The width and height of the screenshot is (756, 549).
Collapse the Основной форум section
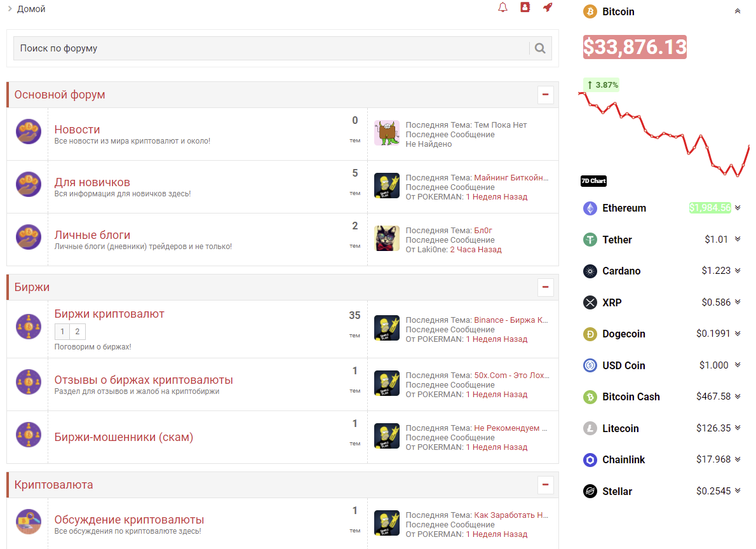point(545,95)
